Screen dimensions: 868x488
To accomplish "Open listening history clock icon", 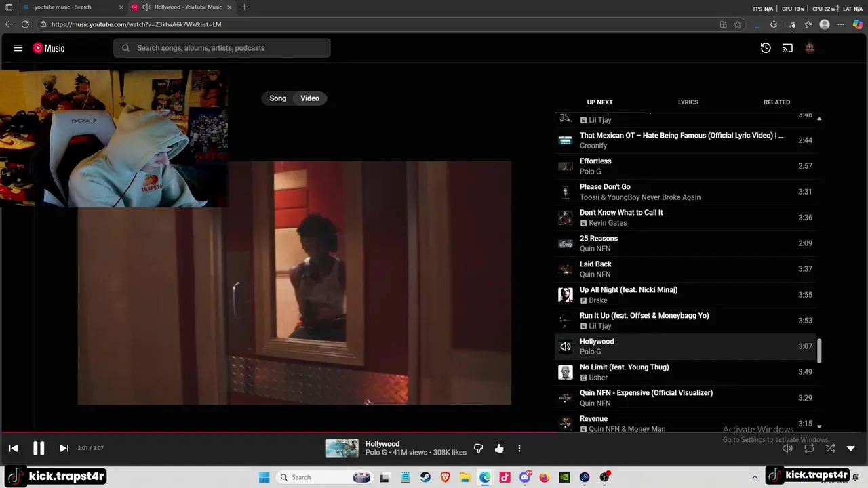I will [x=766, y=48].
